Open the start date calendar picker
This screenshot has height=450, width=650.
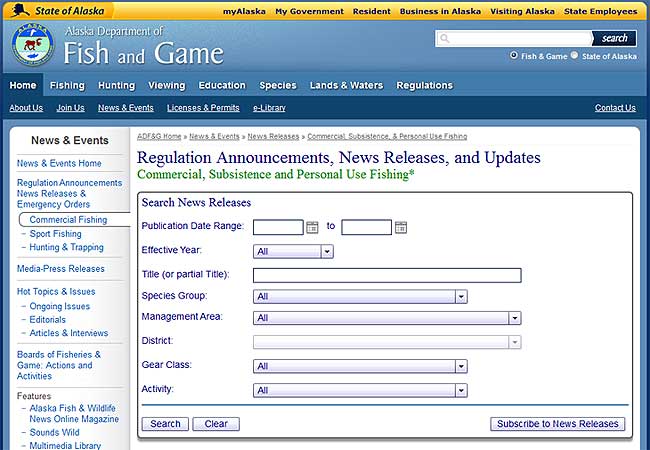click(x=312, y=227)
